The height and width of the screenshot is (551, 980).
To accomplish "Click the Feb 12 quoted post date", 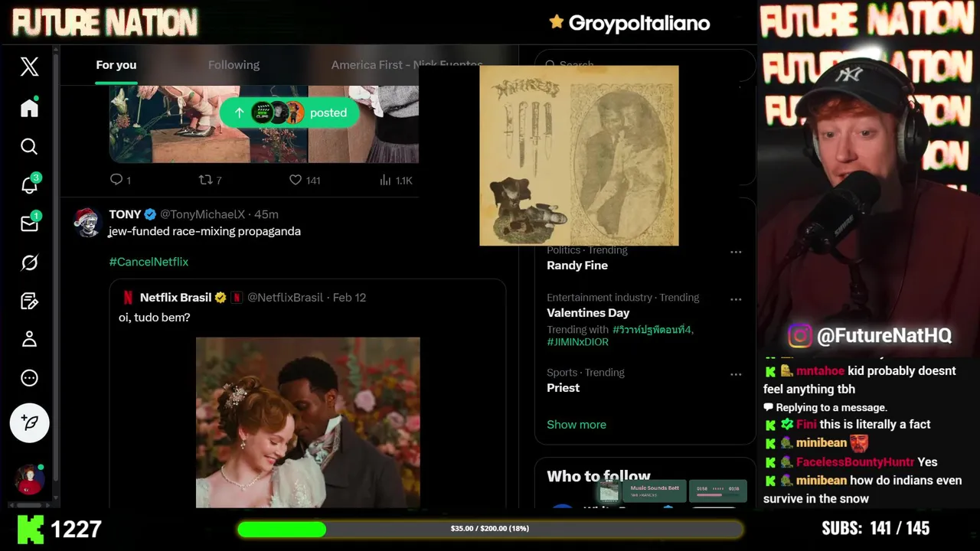I will point(349,297).
